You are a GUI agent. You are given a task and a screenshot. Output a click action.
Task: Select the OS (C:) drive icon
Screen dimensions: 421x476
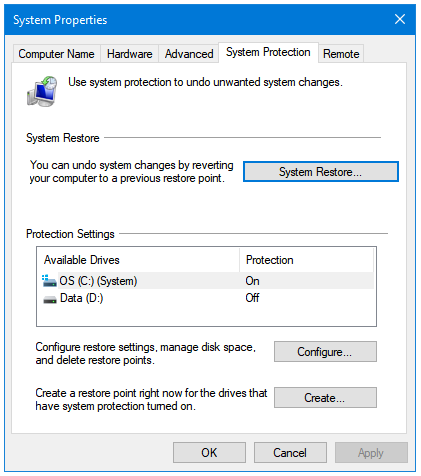point(49,281)
